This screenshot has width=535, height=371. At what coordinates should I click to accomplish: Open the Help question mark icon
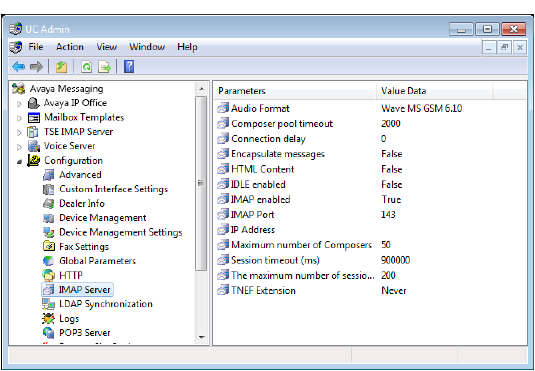click(129, 67)
